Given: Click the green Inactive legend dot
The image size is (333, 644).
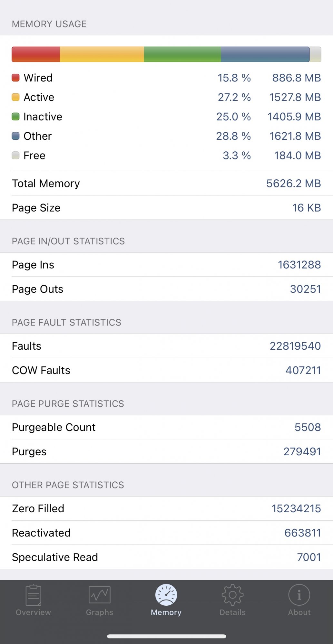Looking at the screenshot, I should pos(15,117).
